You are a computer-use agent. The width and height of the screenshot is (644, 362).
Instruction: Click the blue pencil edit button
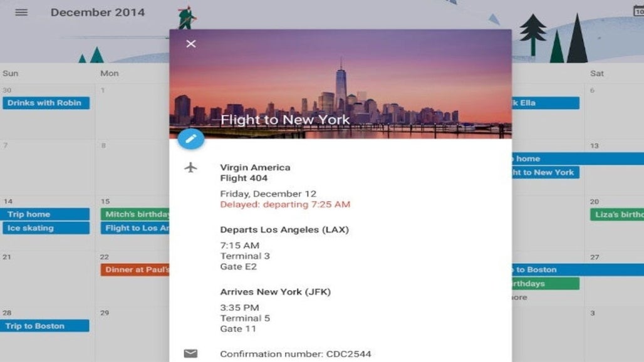[190, 138]
